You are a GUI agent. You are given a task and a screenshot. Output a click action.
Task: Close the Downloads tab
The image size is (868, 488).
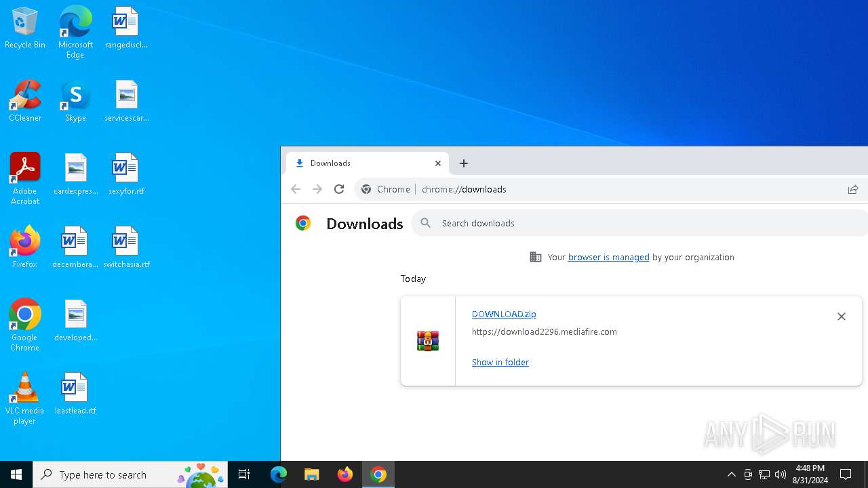click(x=438, y=163)
